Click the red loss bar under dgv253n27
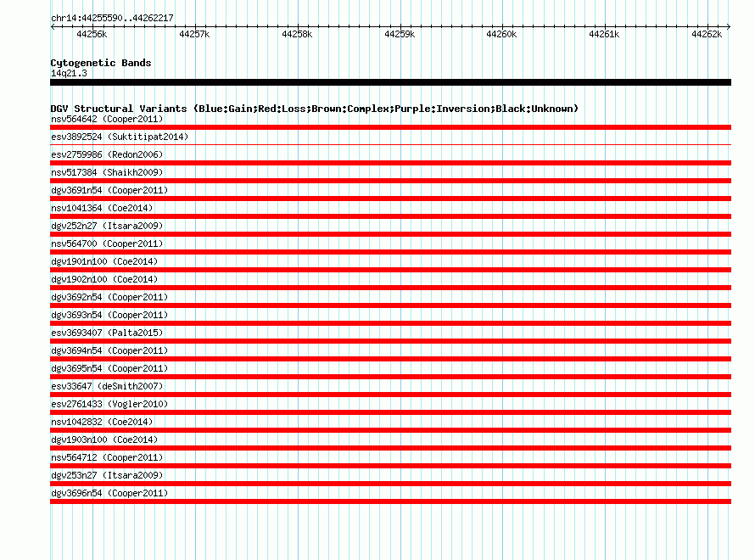Image resolution: width=755 pixels, height=560 pixels. point(390,484)
